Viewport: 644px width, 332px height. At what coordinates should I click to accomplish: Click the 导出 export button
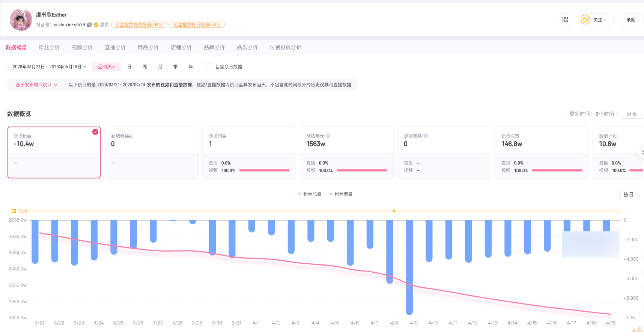click(x=632, y=114)
